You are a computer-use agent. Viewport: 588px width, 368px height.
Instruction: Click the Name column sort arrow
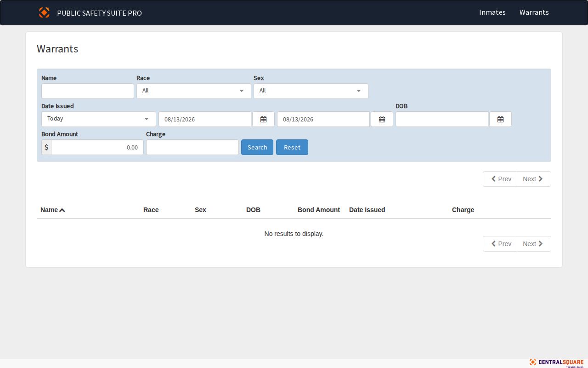point(62,210)
